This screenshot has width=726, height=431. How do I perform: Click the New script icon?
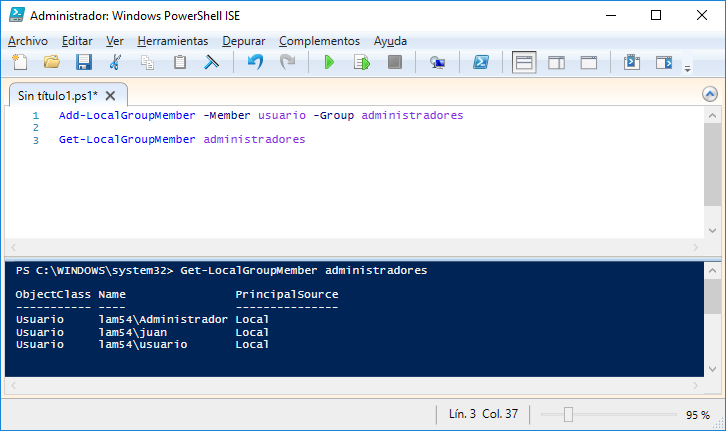(x=19, y=63)
